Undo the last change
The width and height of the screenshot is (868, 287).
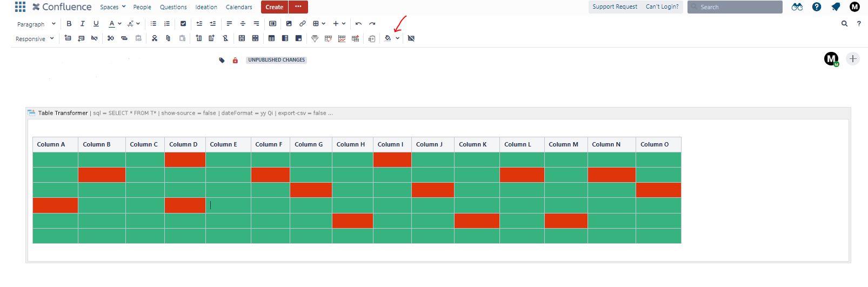click(x=359, y=24)
